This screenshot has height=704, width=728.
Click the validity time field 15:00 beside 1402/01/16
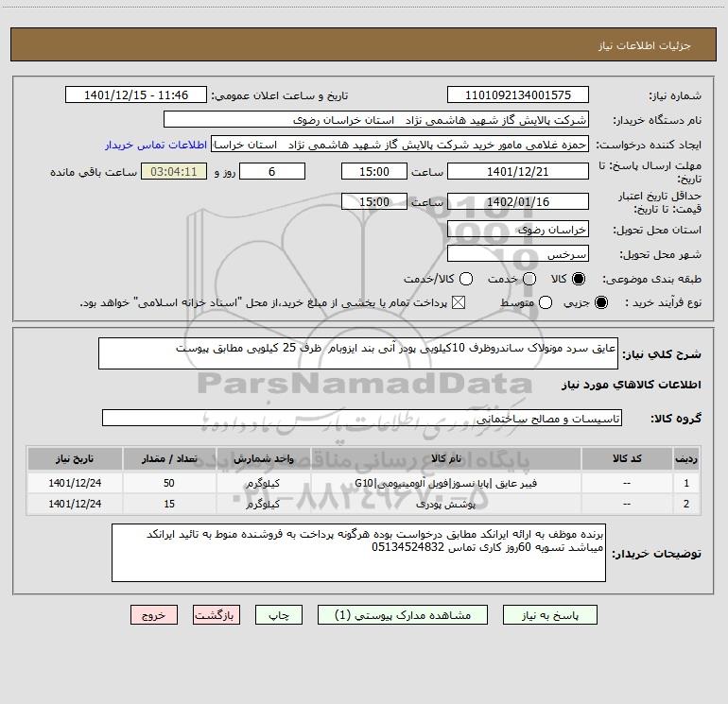(x=374, y=202)
